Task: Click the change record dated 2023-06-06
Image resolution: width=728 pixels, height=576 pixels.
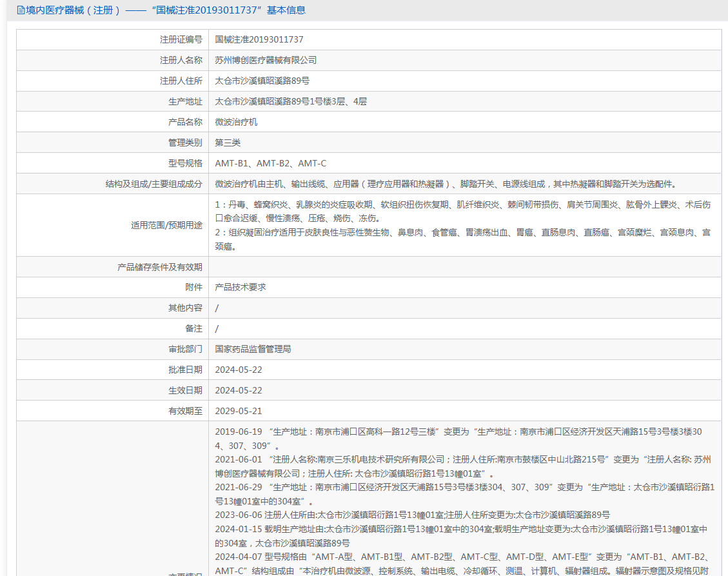Action: tap(412, 515)
